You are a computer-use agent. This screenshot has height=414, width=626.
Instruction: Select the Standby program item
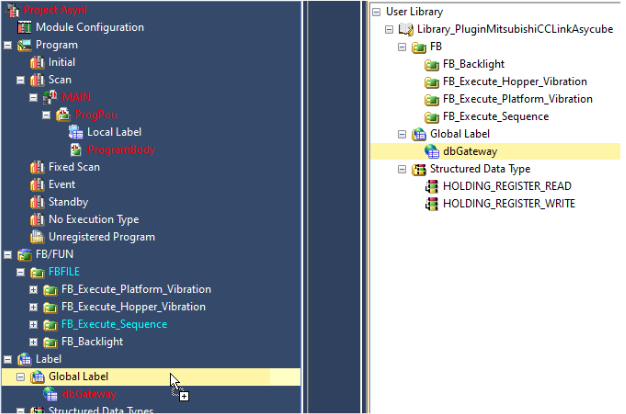pyautogui.click(x=70, y=202)
